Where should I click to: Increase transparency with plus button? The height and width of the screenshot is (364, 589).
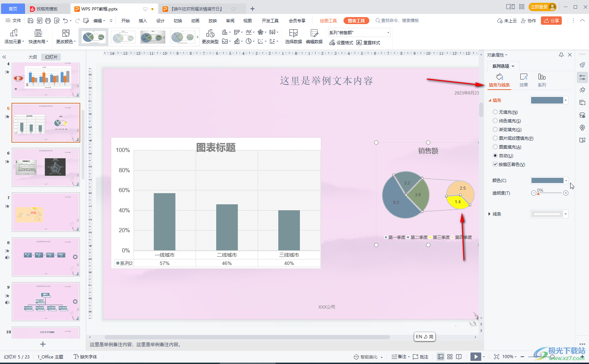[566, 193]
